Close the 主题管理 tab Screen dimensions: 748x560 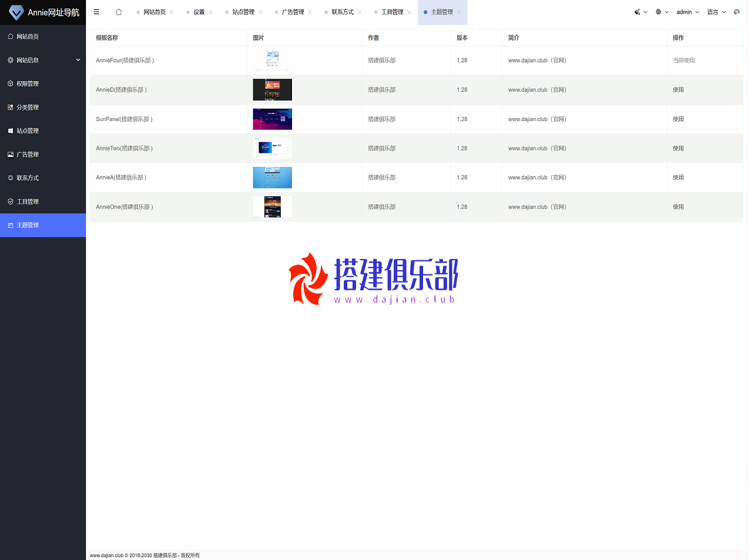(x=459, y=12)
